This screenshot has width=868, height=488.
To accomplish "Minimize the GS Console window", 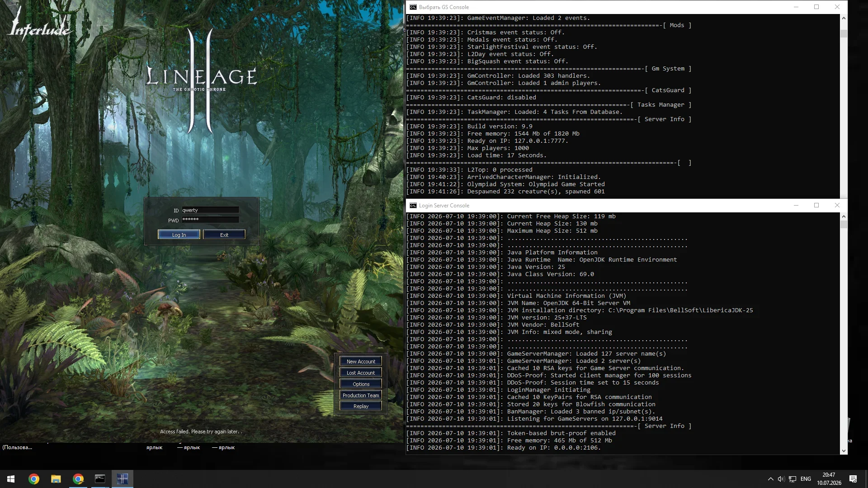I will click(796, 7).
